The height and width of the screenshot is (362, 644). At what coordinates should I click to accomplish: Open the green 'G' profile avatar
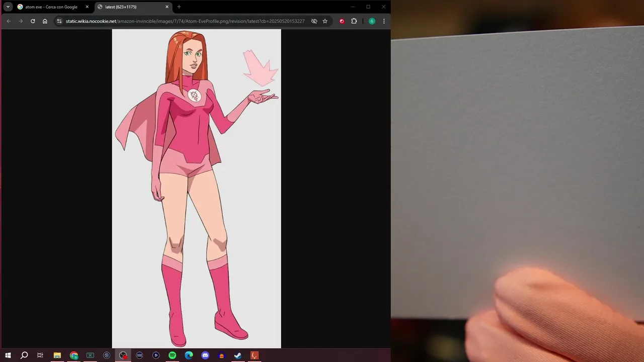pos(372,21)
